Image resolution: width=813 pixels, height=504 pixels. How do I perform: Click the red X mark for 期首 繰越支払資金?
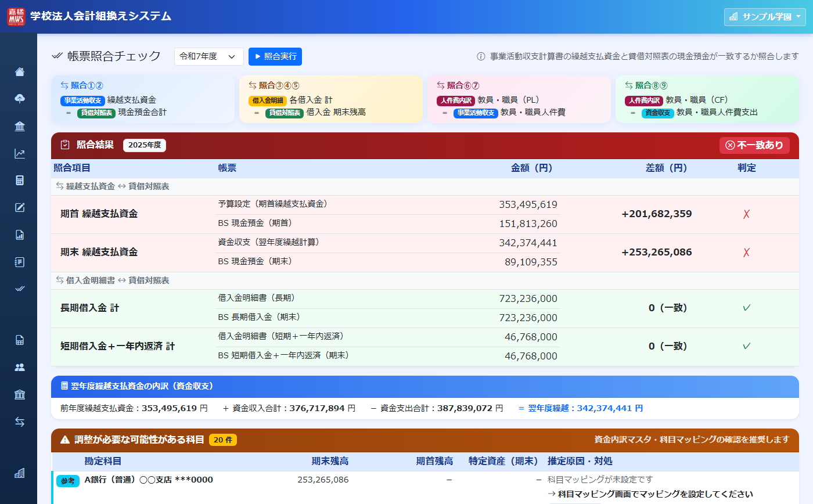pyautogui.click(x=746, y=214)
